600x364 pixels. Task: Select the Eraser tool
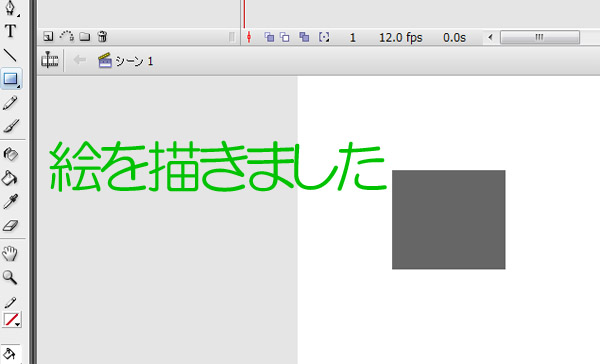coord(10,225)
